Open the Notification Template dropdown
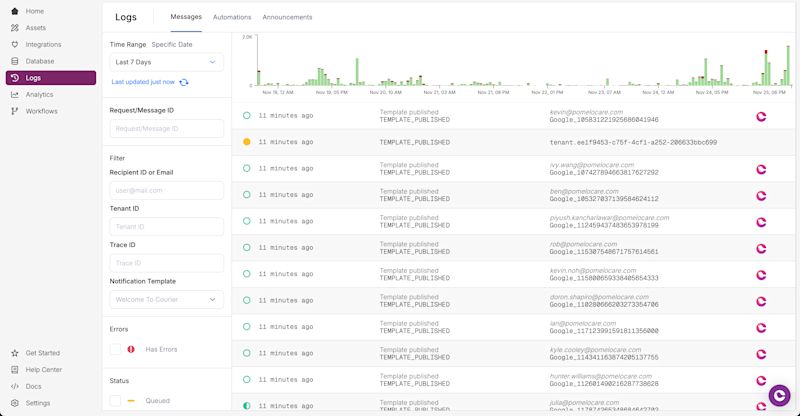Image resolution: width=800 pixels, height=416 pixels. [x=166, y=300]
